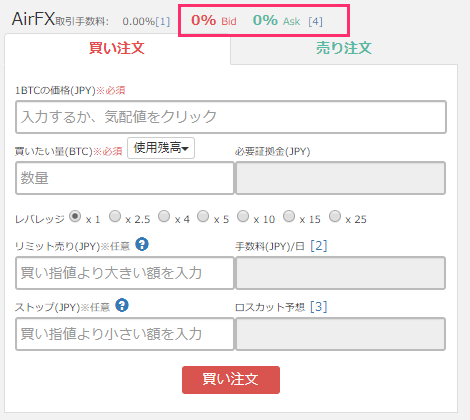The width and height of the screenshot is (470, 420).
Task: Focus the 数量 quantity input field
Action: (x=125, y=178)
